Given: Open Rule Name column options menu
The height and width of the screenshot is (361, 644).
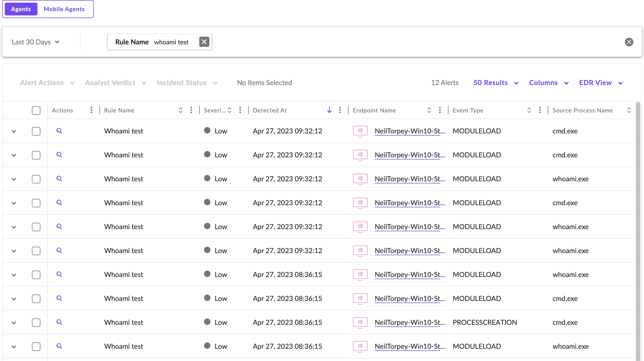Looking at the screenshot, I should coord(191,110).
